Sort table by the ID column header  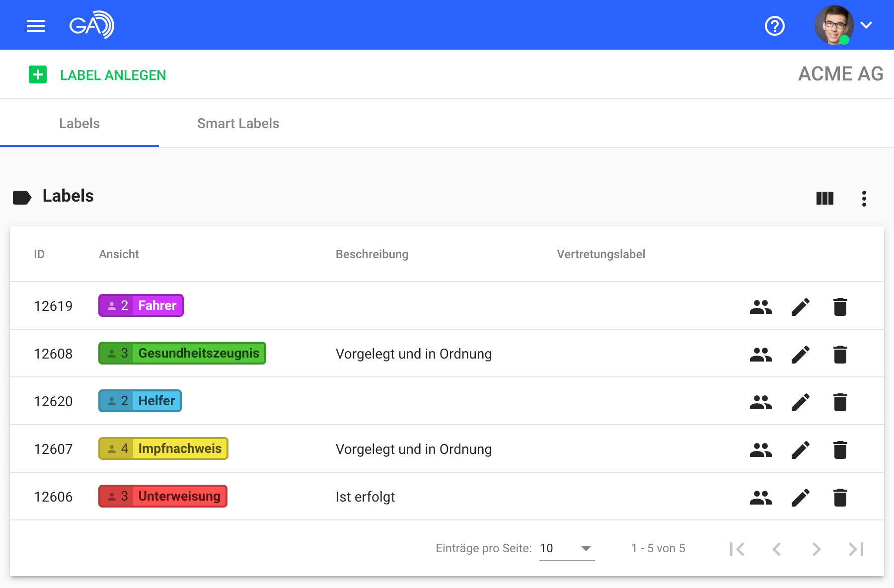[39, 254]
